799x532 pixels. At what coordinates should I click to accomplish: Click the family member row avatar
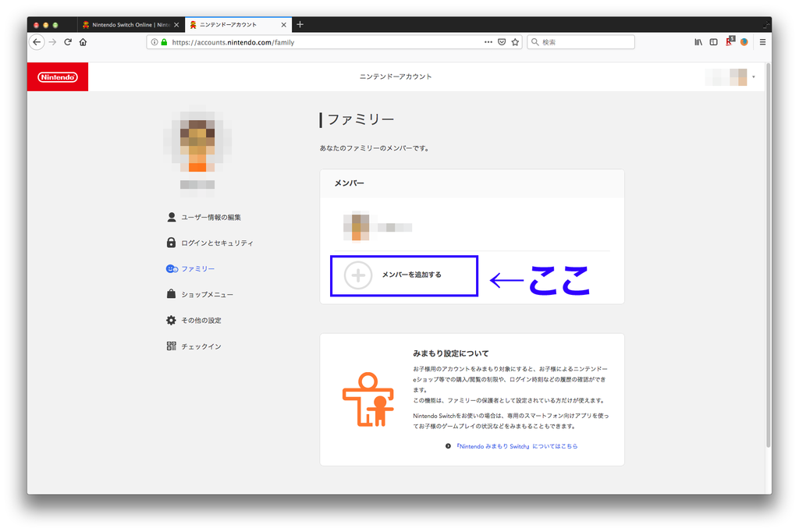click(357, 227)
